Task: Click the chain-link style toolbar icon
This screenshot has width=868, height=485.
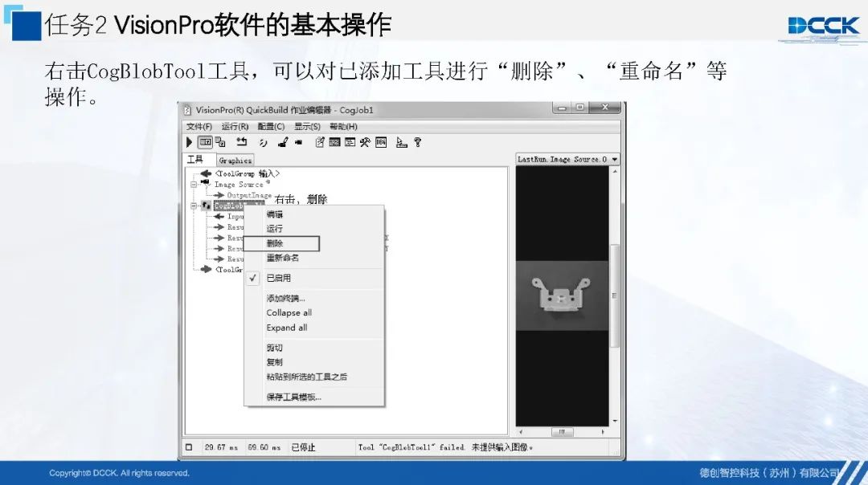Action: coord(263,143)
